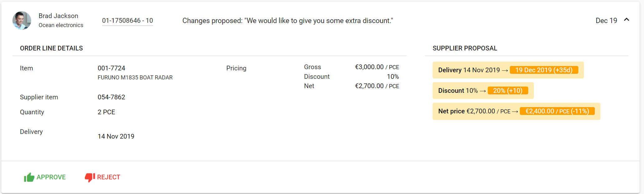Click the ORDER LINE DETAILS heading
Viewport: 644px width, 194px height.
pyautogui.click(x=51, y=48)
